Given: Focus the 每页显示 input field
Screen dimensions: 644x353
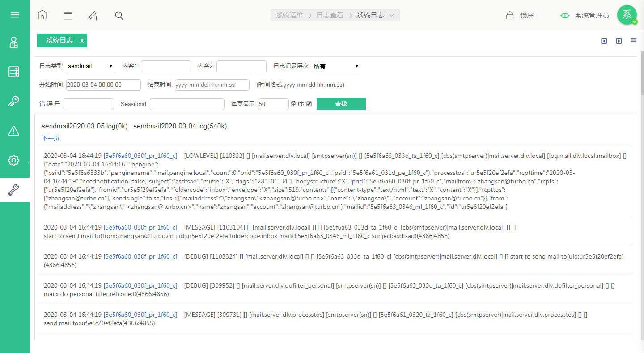Looking at the screenshot, I should (273, 104).
